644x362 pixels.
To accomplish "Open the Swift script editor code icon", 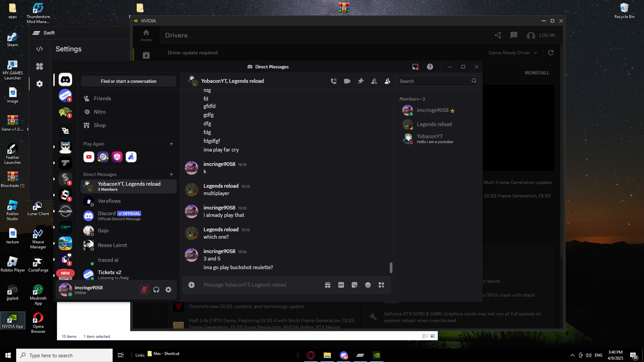I will tap(40, 49).
